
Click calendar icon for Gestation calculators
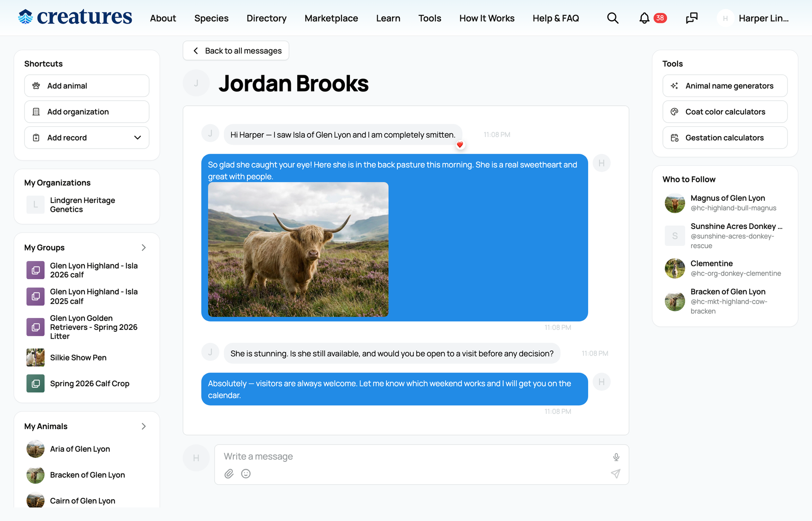[x=674, y=138]
